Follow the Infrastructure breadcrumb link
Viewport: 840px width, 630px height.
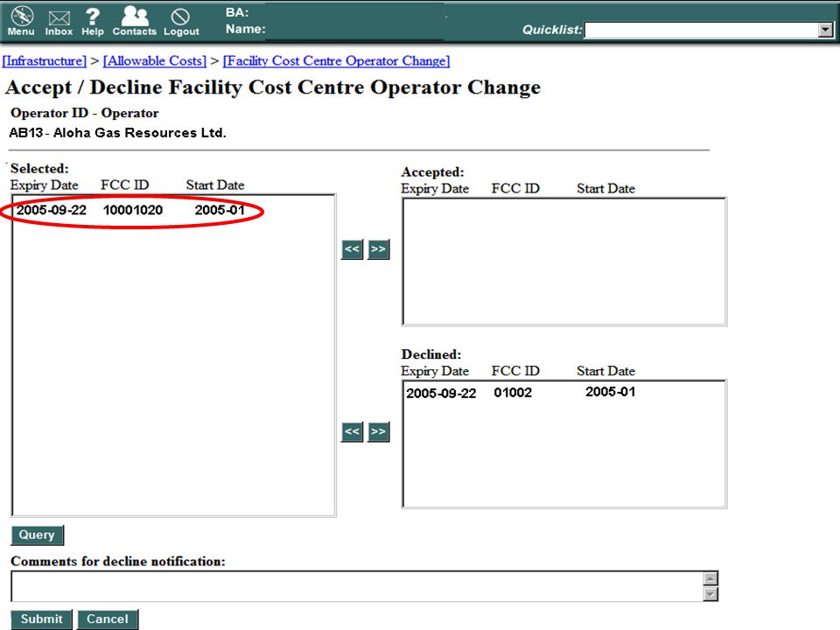(45, 61)
